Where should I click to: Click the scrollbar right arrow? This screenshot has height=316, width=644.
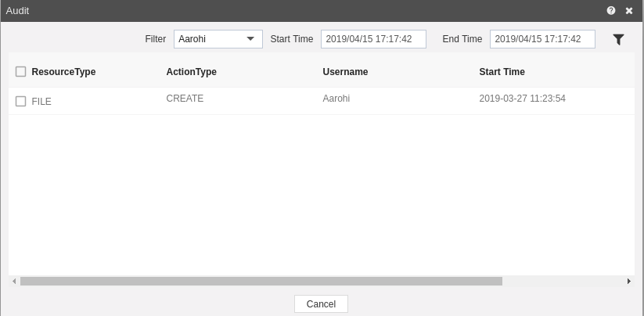pos(629,281)
